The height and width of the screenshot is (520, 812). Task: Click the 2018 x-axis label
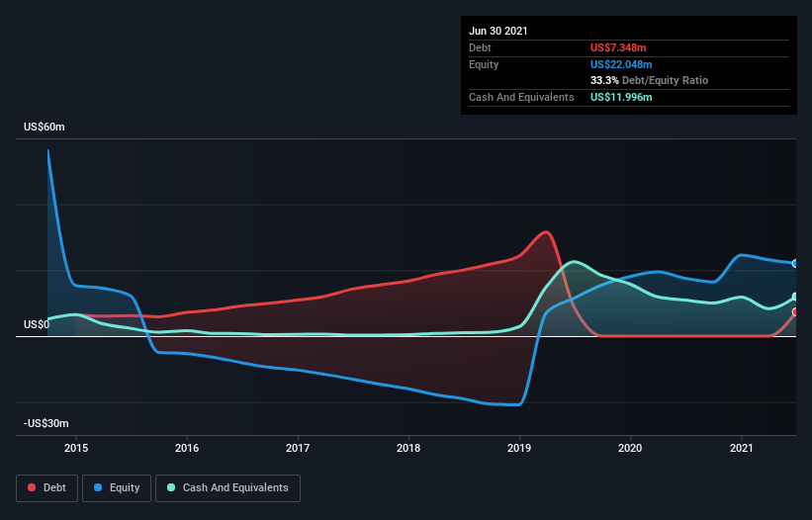coord(408,448)
